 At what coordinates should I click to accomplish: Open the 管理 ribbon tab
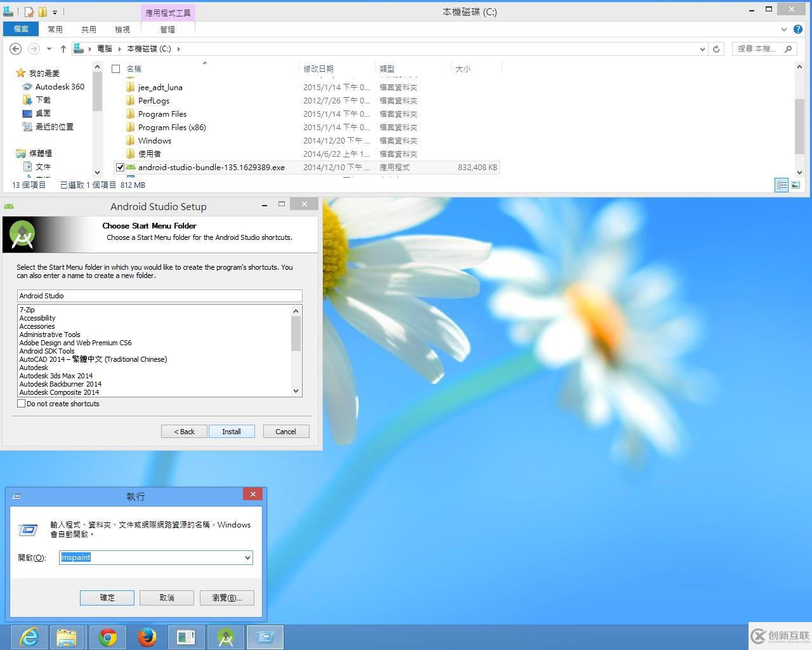coord(167,29)
